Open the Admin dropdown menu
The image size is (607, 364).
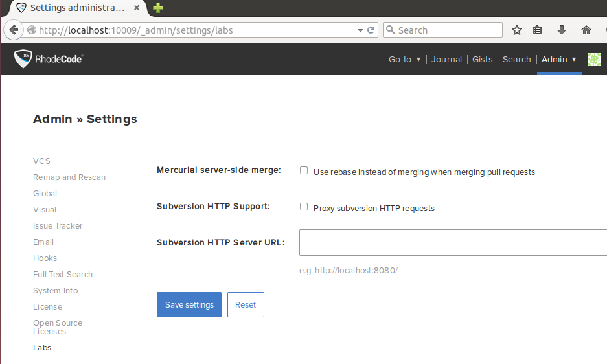click(x=558, y=60)
